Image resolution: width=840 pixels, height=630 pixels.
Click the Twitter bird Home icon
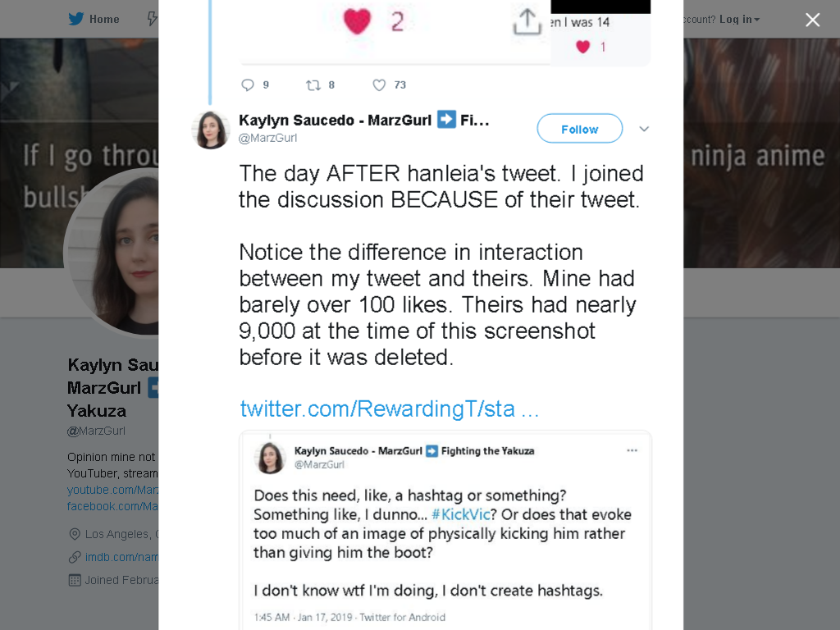pyautogui.click(x=76, y=19)
